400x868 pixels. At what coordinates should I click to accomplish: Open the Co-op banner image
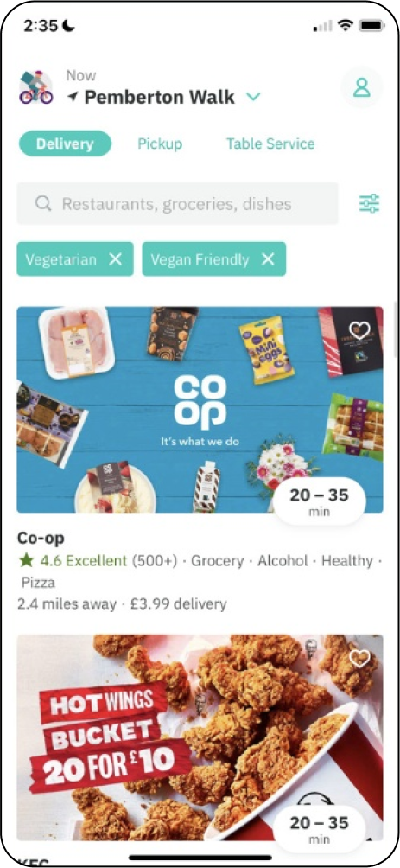click(x=200, y=410)
